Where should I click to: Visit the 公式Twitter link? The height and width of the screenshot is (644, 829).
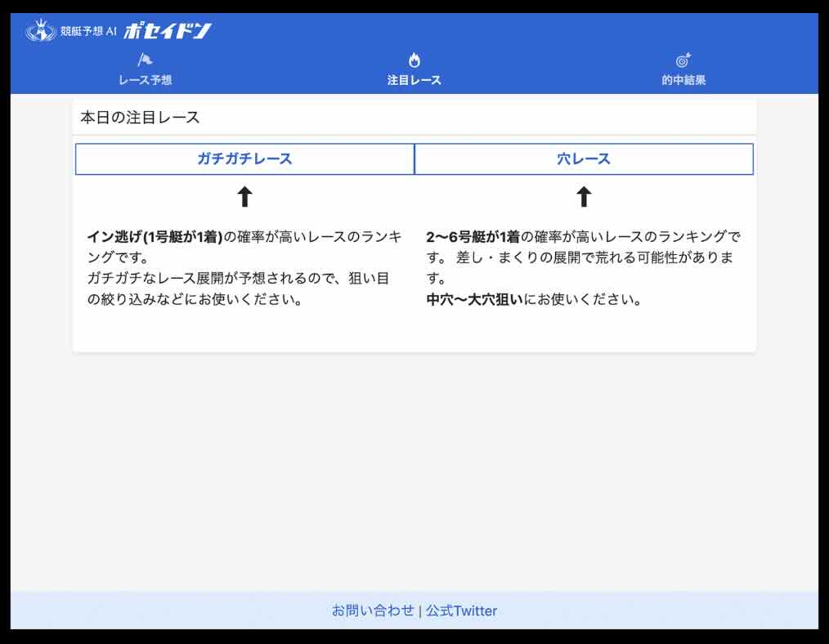[x=460, y=610]
